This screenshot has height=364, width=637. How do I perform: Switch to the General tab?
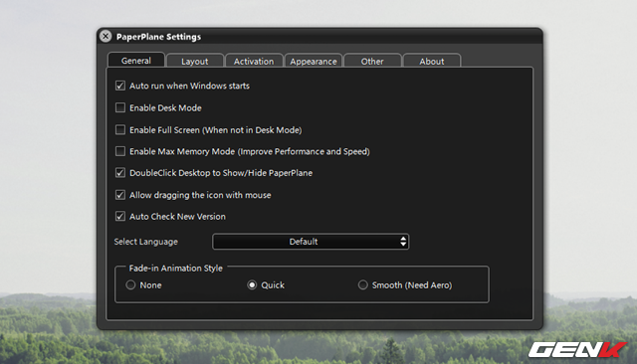[x=136, y=61]
